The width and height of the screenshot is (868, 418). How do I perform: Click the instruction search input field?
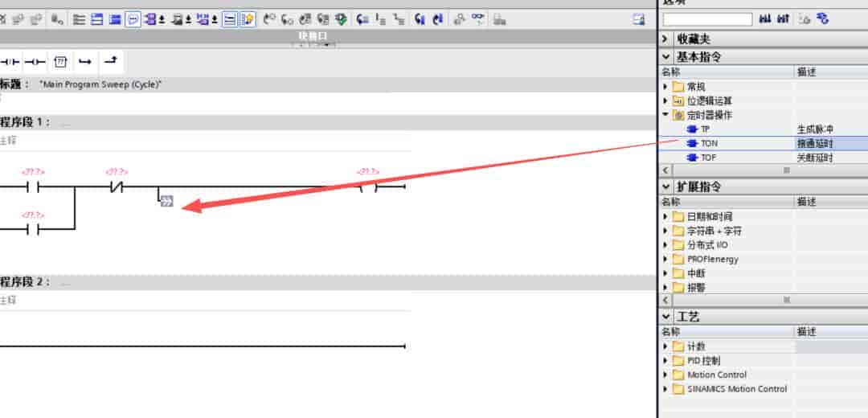pyautogui.click(x=707, y=20)
